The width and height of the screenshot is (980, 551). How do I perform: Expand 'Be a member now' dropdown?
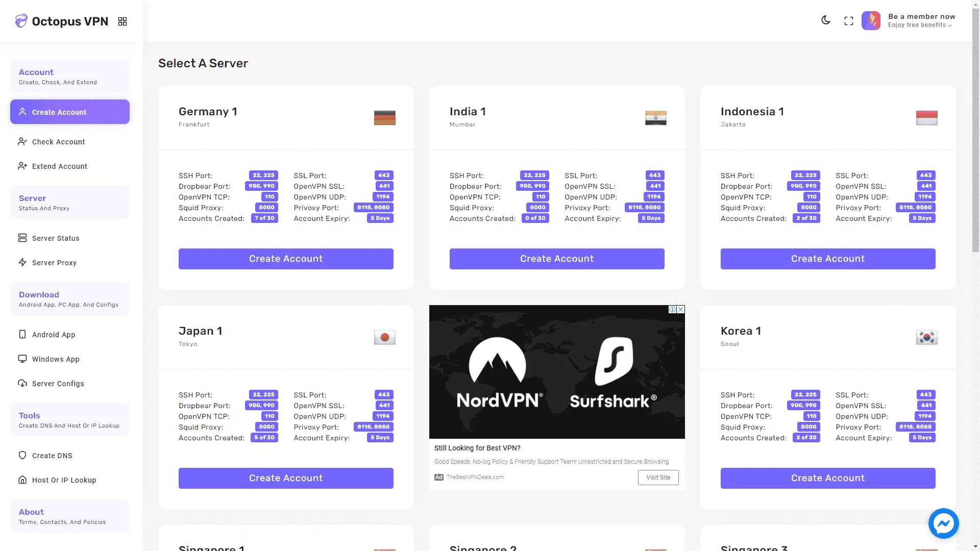pyautogui.click(x=921, y=20)
